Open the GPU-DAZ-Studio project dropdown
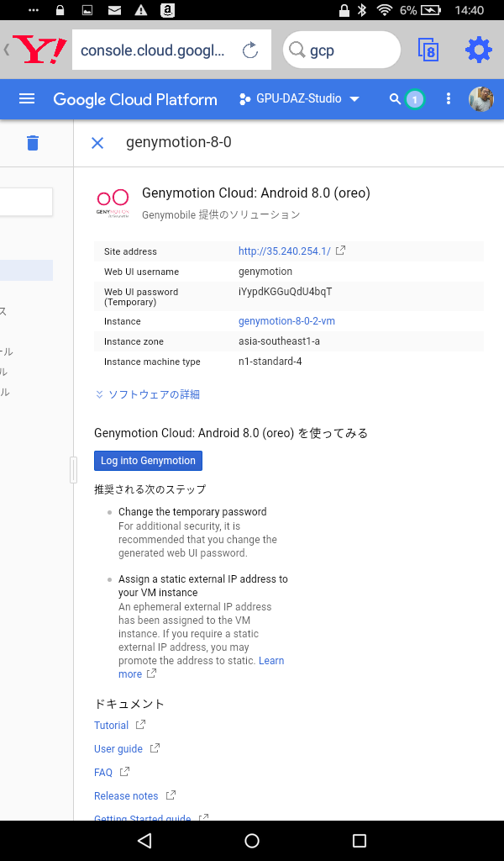504x861 pixels. pos(299,99)
